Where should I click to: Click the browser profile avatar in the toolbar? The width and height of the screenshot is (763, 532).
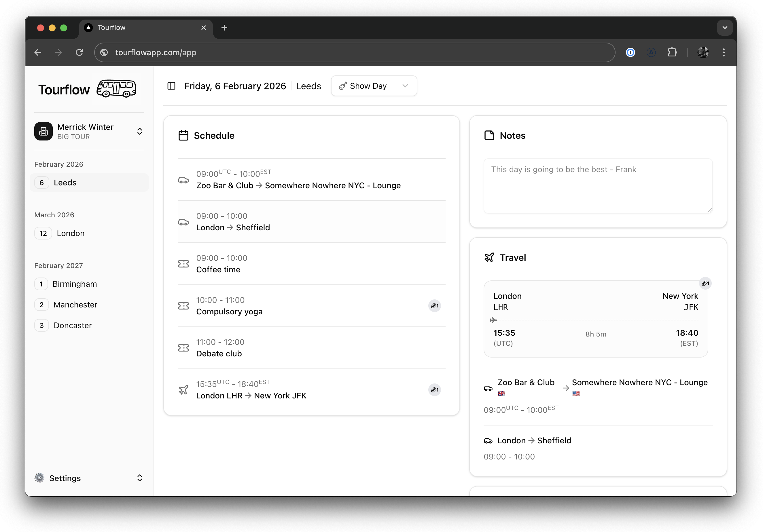pyautogui.click(x=703, y=52)
